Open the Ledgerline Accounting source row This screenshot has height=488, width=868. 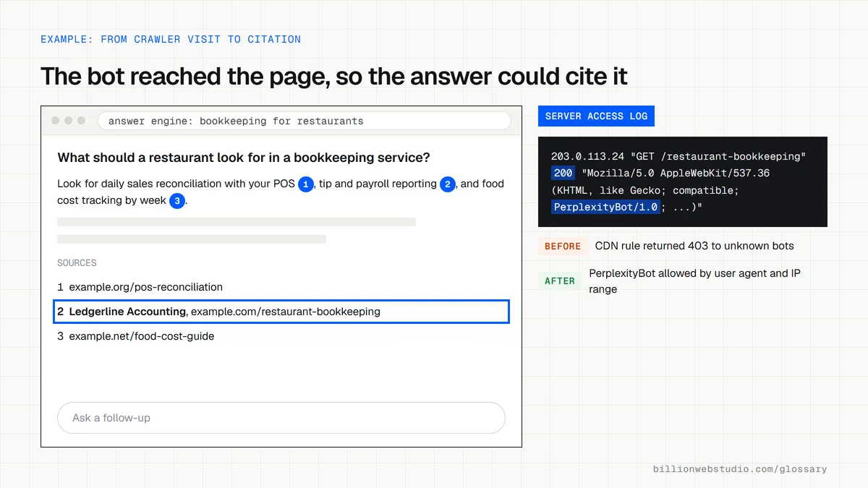point(281,312)
